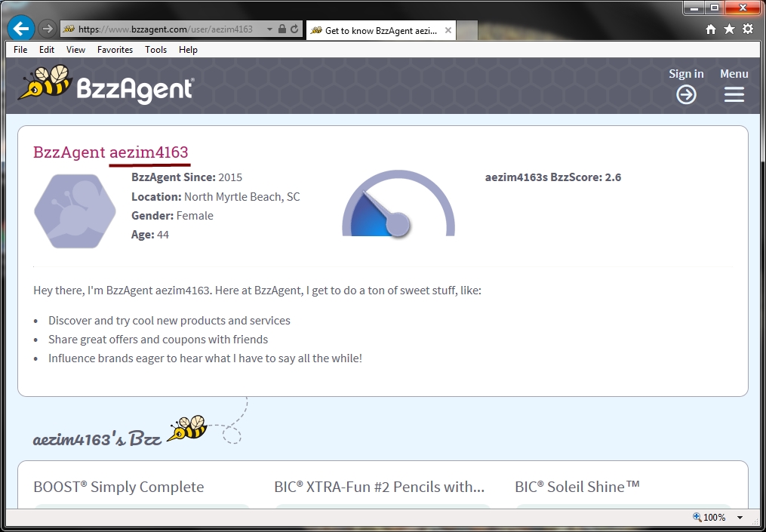This screenshot has width=766, height=532.
Task: Open 'BIC® Soleil Shine™' campaign link
Action: [x=577, y=487]
